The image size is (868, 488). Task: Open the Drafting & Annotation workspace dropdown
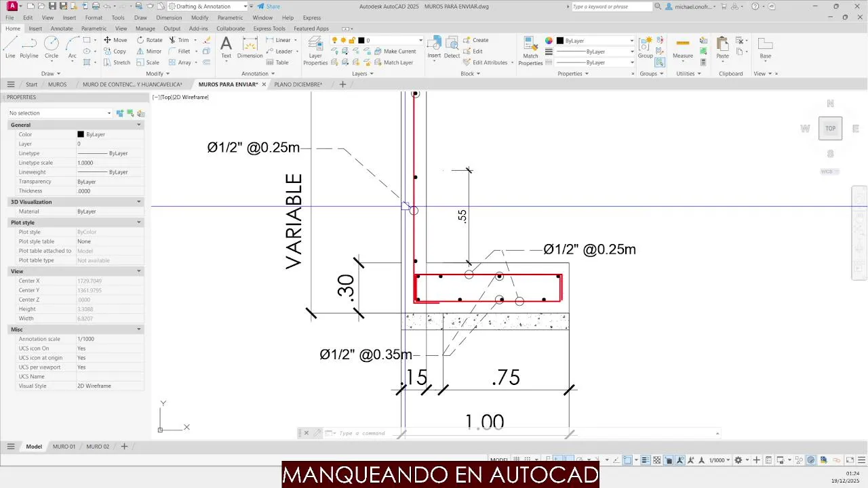(208, 6)
